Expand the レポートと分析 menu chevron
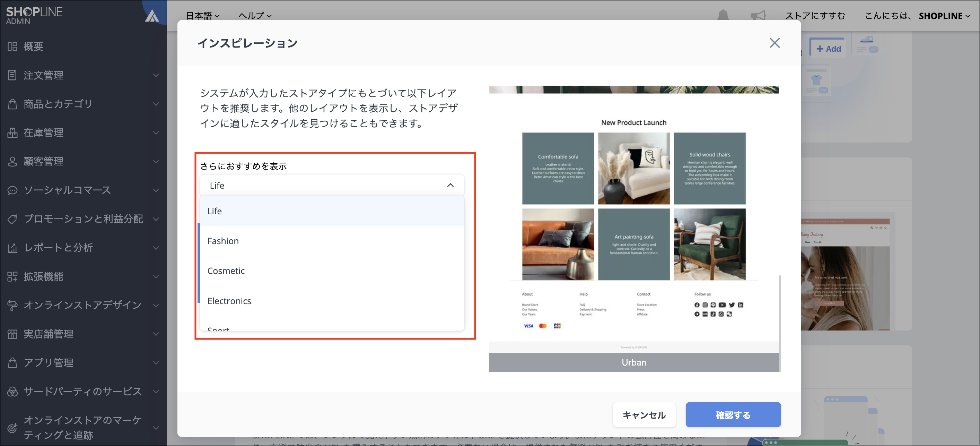 pyautogui.click(x=156, y=248)
